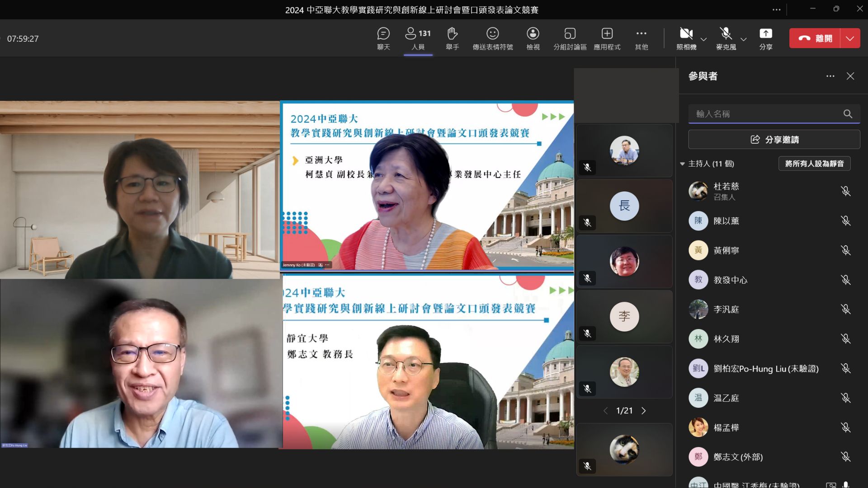Collapse the 主持人 (11 個) group
This screenshot has height=488, width=868.
pos(682,164)
